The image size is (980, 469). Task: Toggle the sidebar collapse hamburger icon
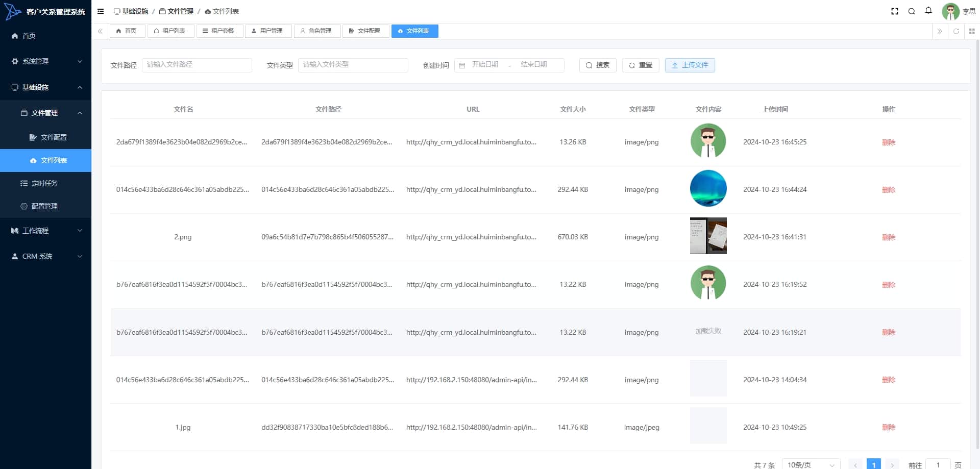point(101,11)
